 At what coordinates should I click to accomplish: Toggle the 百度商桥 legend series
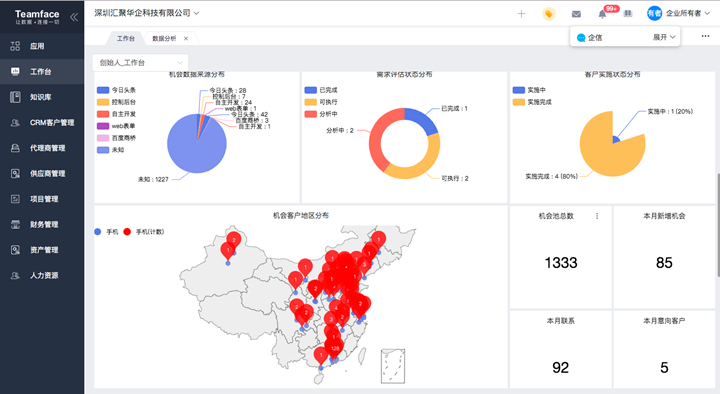point(116,138)
